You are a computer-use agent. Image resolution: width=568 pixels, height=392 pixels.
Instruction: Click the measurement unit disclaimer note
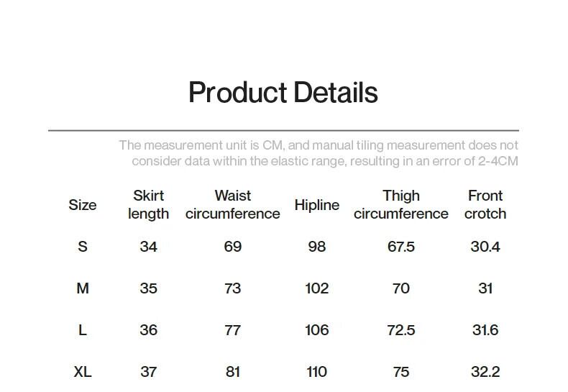coord(319,153)
